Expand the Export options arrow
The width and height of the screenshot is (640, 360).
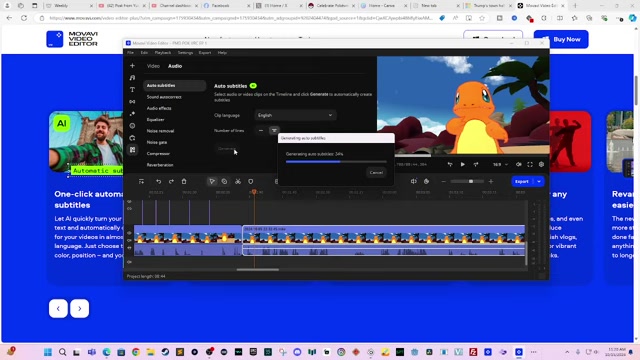[539, 181]
